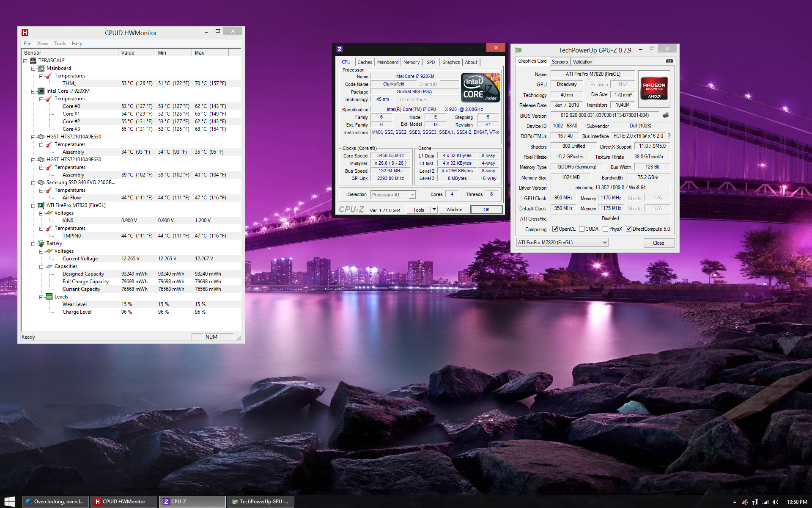
Task: Collapse the Intel Core i7 920XM node
Action: point(33,91)
